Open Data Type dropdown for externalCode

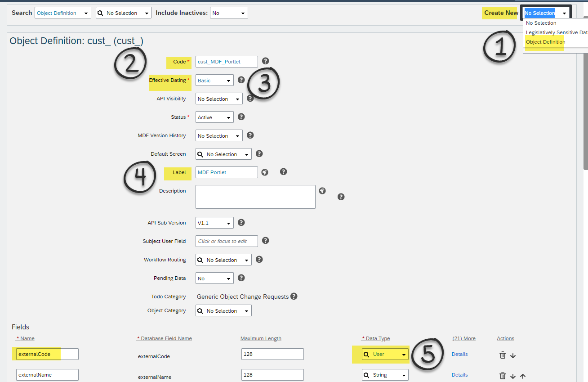(x=385, y=354)
